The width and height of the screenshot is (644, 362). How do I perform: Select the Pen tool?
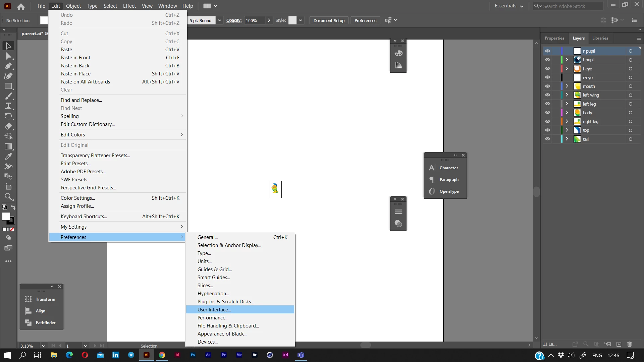(8, 66)
